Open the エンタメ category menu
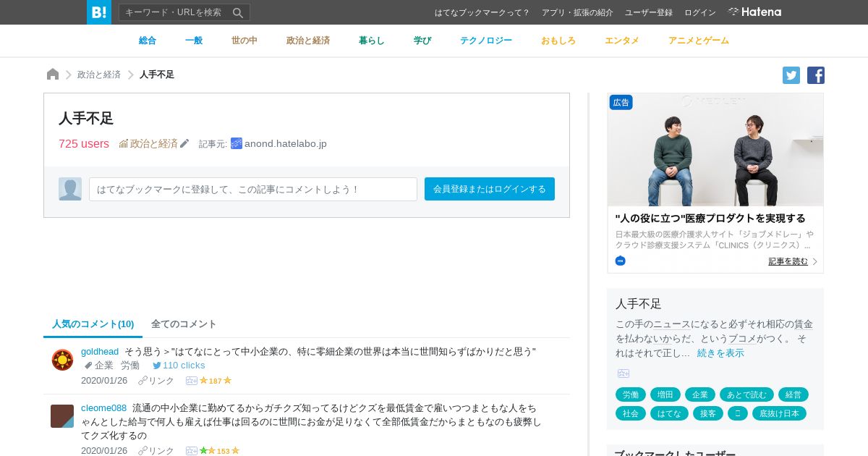The width and height of the screenshot is (868, 456). [622, 41]
